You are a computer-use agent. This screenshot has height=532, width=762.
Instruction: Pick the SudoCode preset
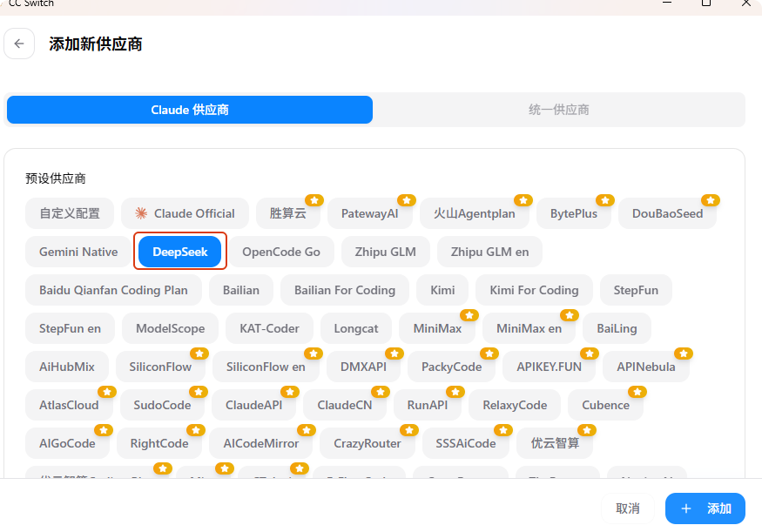pos(162,405)
